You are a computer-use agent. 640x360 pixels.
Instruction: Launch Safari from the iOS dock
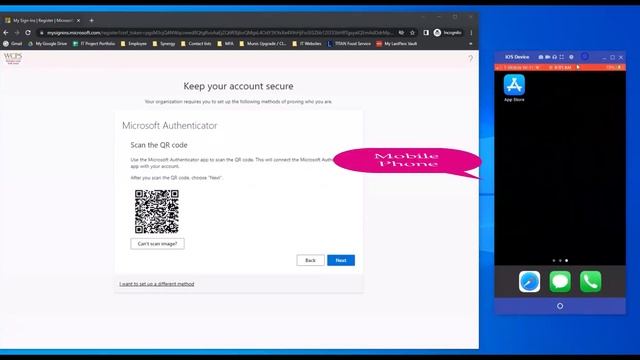(529, 282)
